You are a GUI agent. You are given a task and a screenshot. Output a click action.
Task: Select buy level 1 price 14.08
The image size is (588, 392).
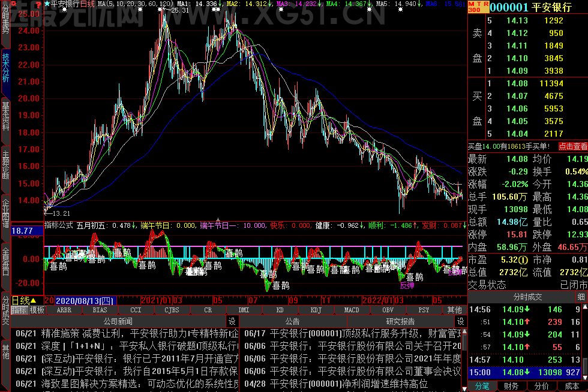517,83
